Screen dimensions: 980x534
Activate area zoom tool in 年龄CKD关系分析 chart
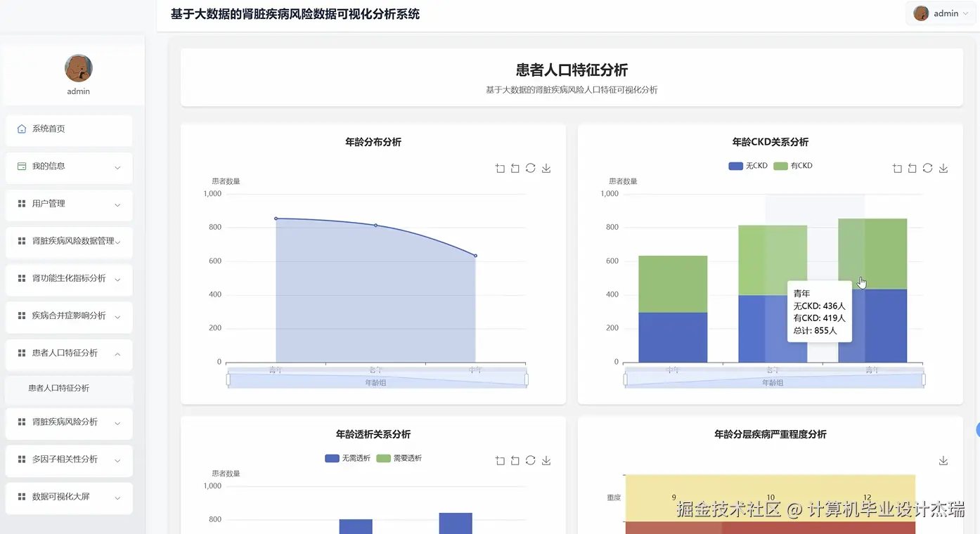click(x=897, y=169)
